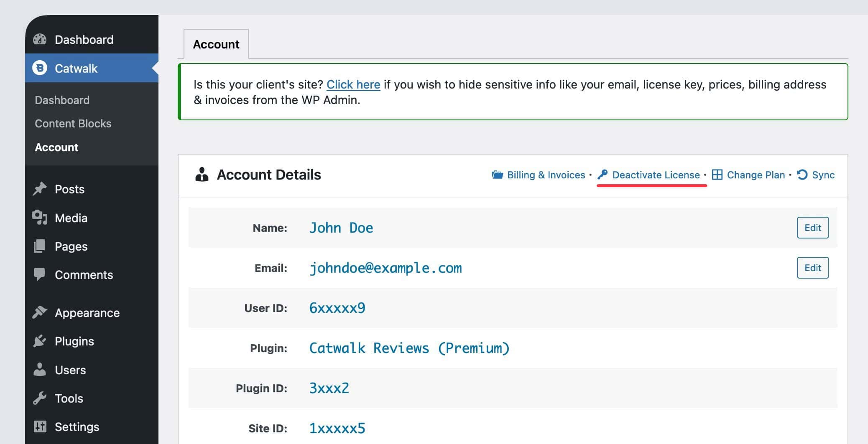Click the Catwalk Reviews (Premium) plugin value
This screenshot has height=444, width=868.
(x=409, y=348)
